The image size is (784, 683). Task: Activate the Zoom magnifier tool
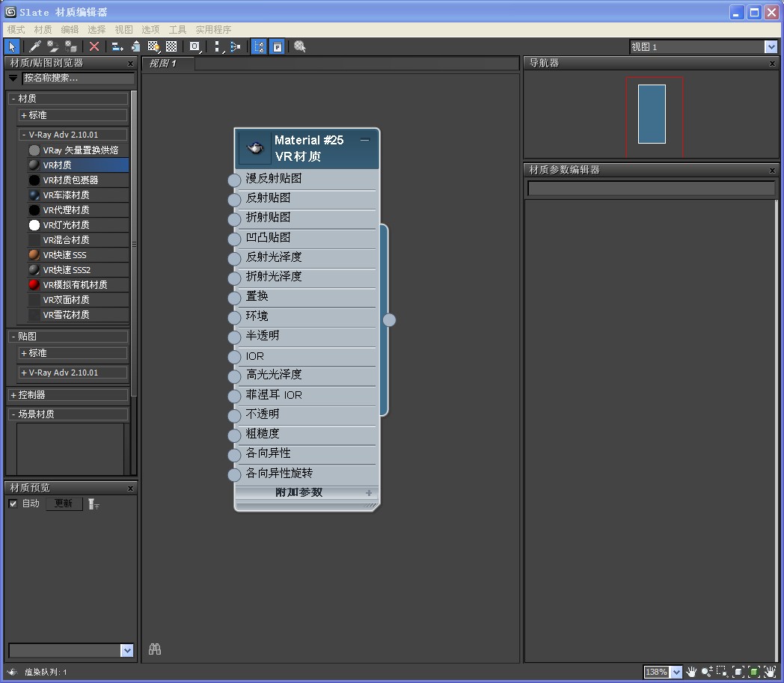[x=707, y=672]
